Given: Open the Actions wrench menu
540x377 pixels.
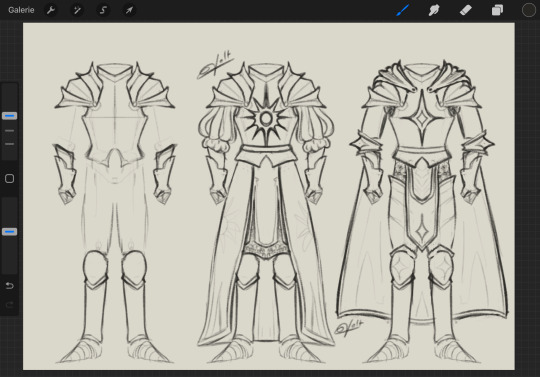Looking at the screenshot, I should point(51,10).
